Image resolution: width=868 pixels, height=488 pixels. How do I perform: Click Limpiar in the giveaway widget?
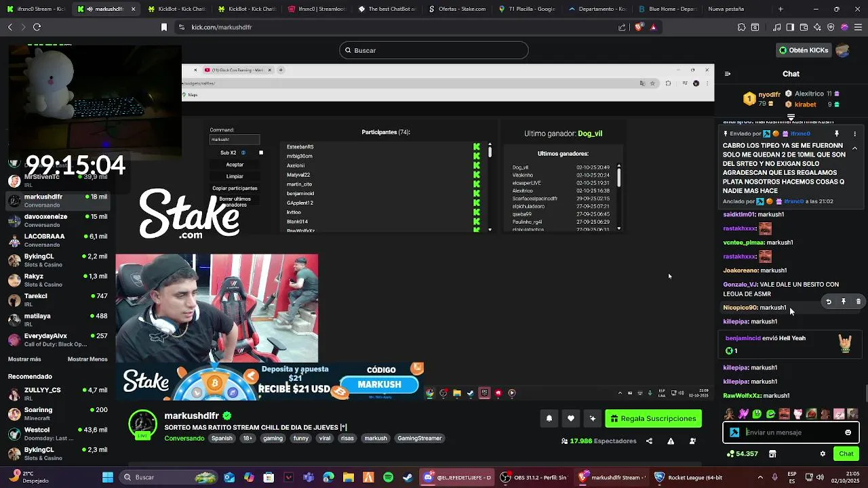tap(235, 176)
